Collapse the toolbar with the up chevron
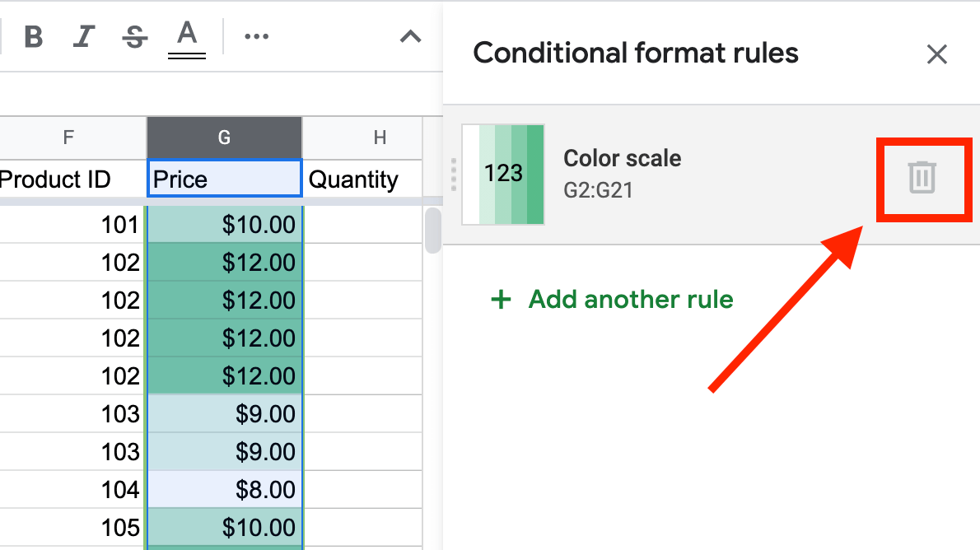The image size is (980, 550). coord(409,36)
